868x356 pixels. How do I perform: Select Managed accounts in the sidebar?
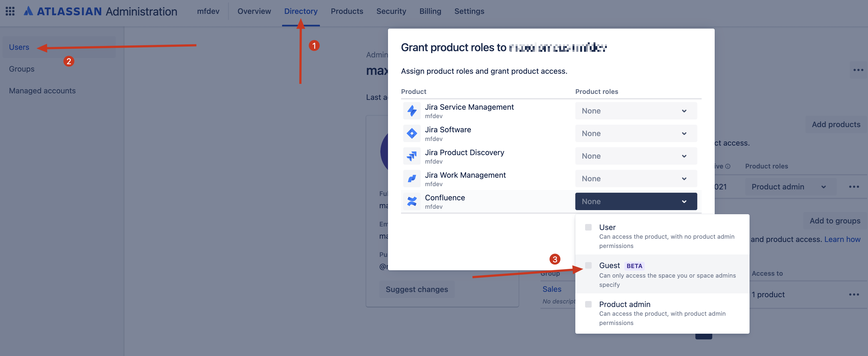point(42,90)
